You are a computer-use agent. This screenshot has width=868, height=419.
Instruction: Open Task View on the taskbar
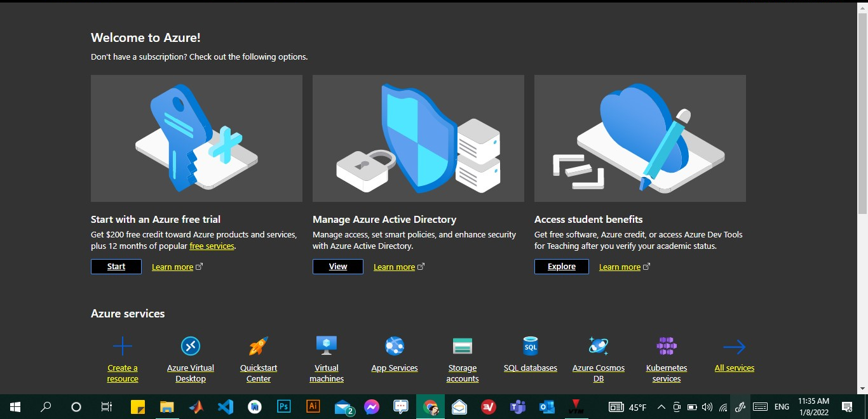107,407
